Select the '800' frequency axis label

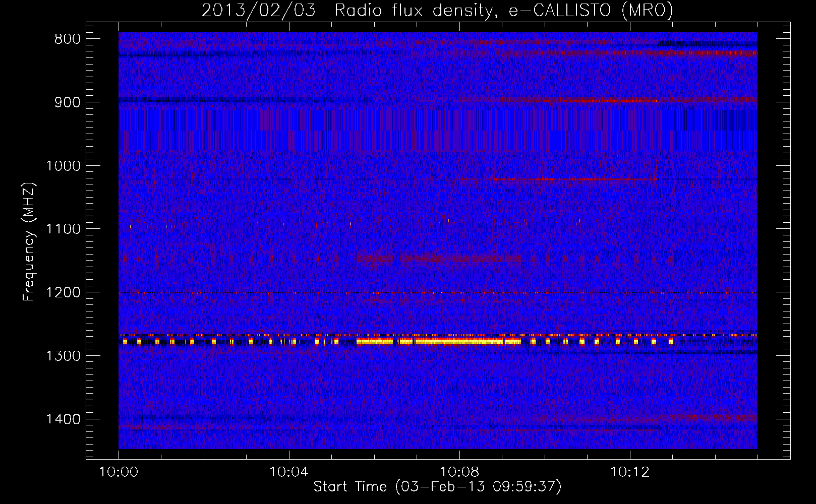coord(67,39)
